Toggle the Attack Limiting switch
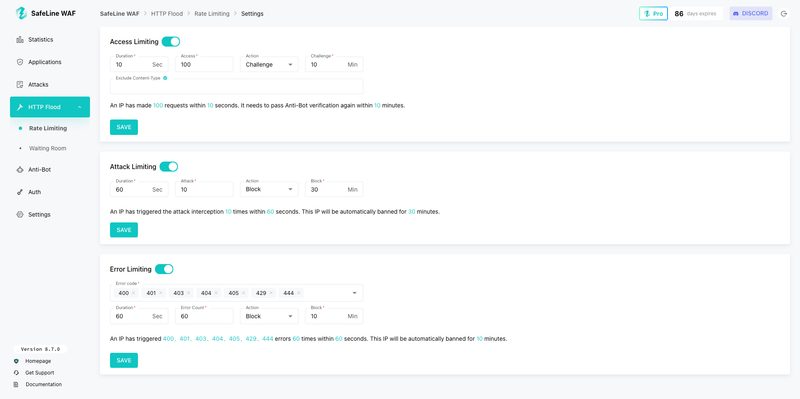This screenshot has height=399, width=800. 169,166
